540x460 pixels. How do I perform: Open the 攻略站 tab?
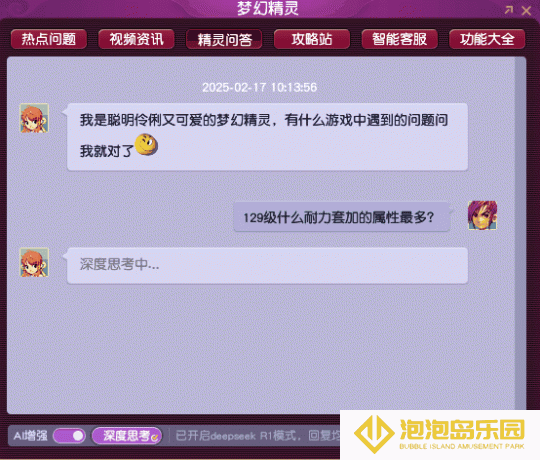312,39
